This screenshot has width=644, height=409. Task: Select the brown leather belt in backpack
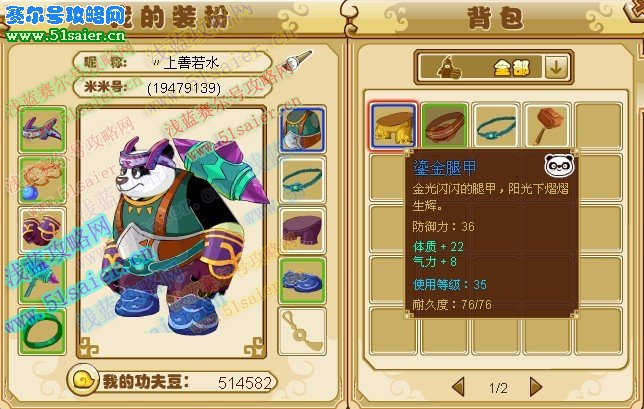tap(444, 125)
